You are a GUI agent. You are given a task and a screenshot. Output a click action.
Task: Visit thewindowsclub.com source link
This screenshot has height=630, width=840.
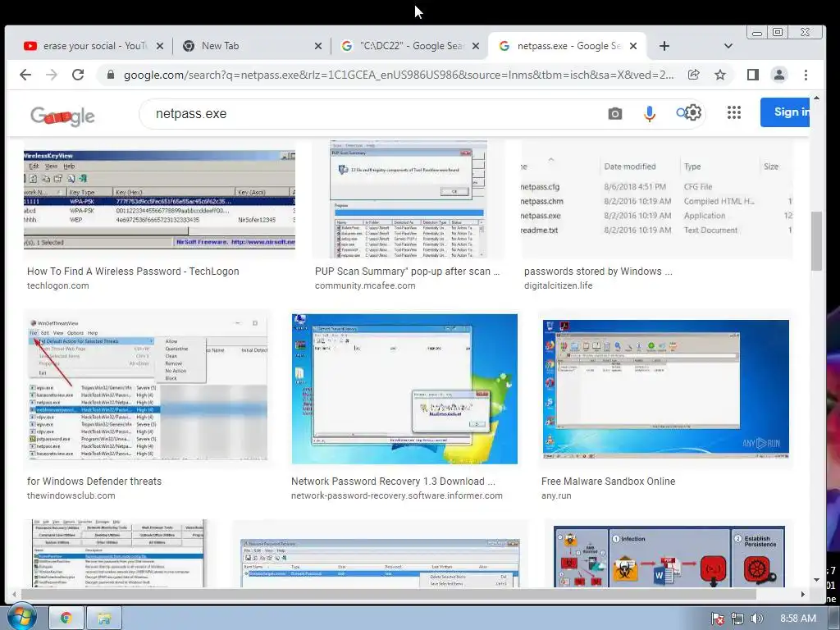(x=71, y=495)
